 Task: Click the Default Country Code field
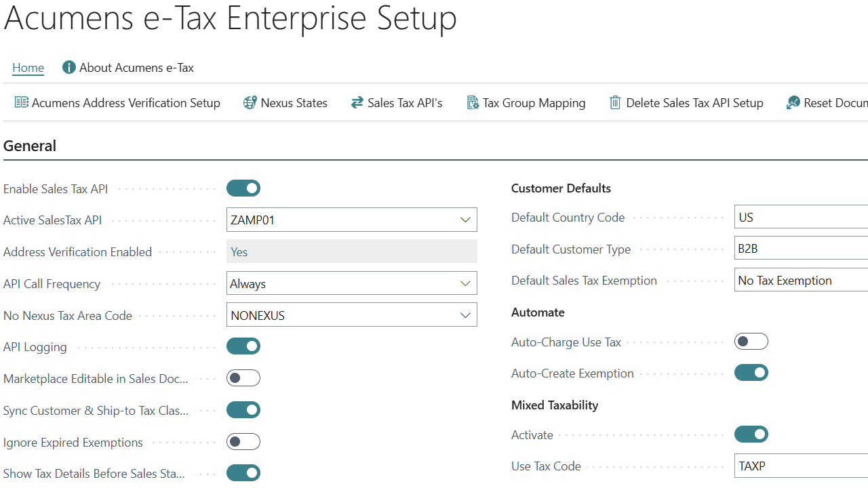tap(801, 218)
